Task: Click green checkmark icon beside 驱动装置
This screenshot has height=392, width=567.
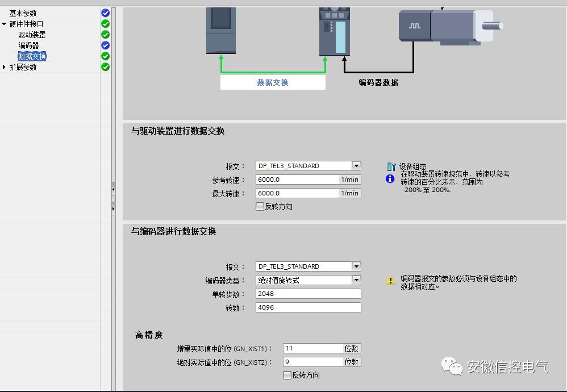Action: point(105,34)
